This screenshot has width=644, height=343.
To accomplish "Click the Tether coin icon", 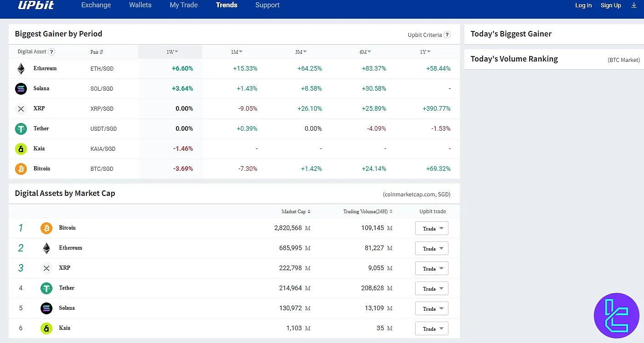I will 21,128.
